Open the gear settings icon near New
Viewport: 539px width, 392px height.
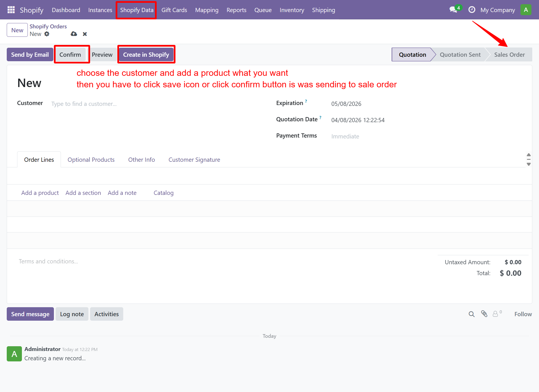click(x=47, y=34)
